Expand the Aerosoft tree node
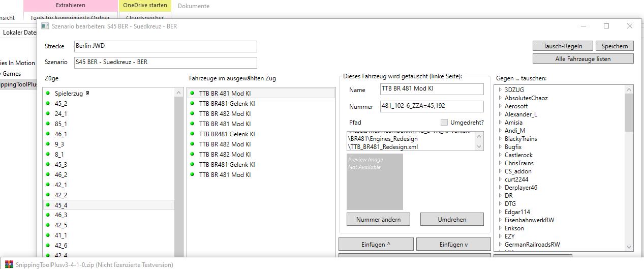Screen dimensions: 644x269 click(x=500, y=106)
